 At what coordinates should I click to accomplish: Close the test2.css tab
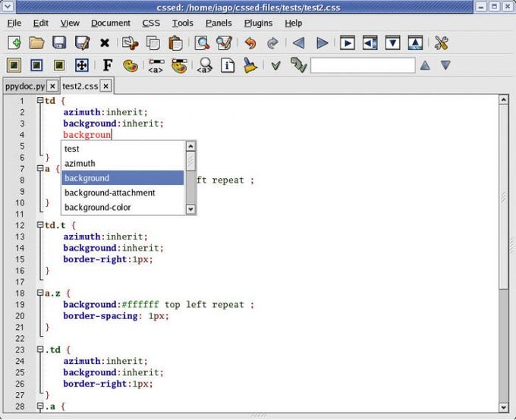click(x=105, y=86)
